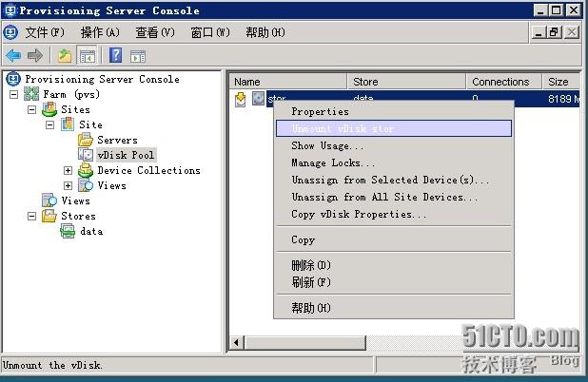The width and height of the screenshot is (588, 382).
Task: Choose Properties from the context menu
Action: click(394, 111)
